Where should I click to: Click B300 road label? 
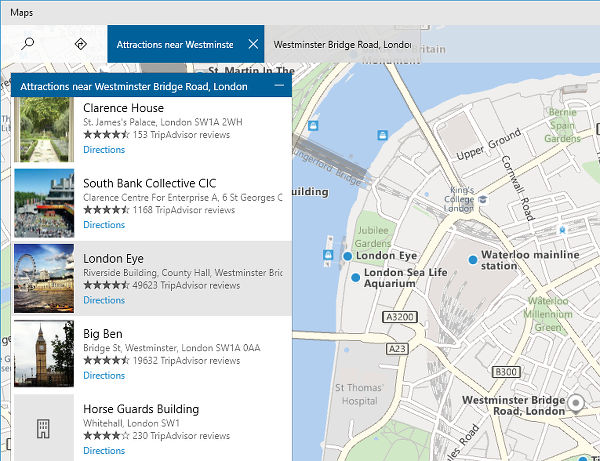coord(506,372)
